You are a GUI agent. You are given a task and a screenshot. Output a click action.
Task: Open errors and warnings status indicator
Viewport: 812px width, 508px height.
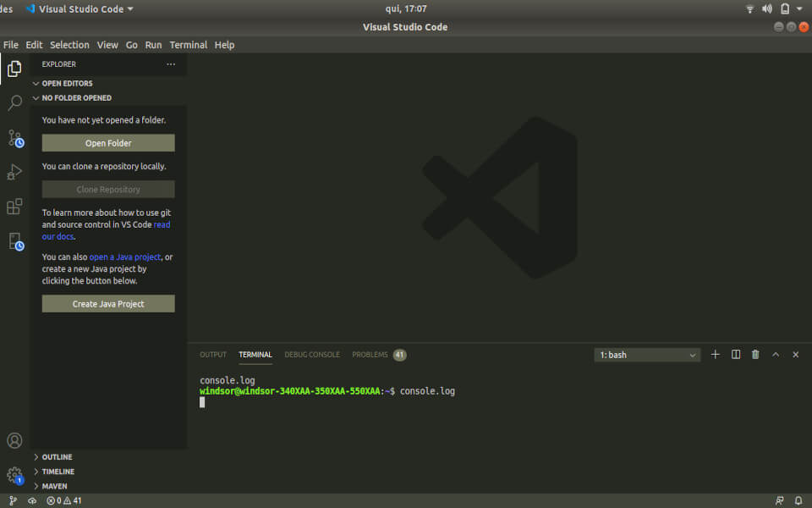[64, 500]
